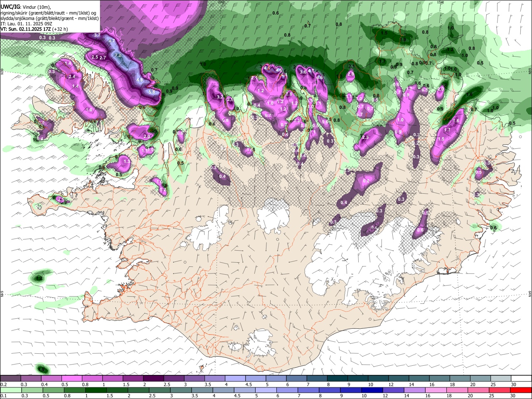Click the 1–1.5 swatch in the upper snow scale

pyautogui.click(x=112, y=378)
